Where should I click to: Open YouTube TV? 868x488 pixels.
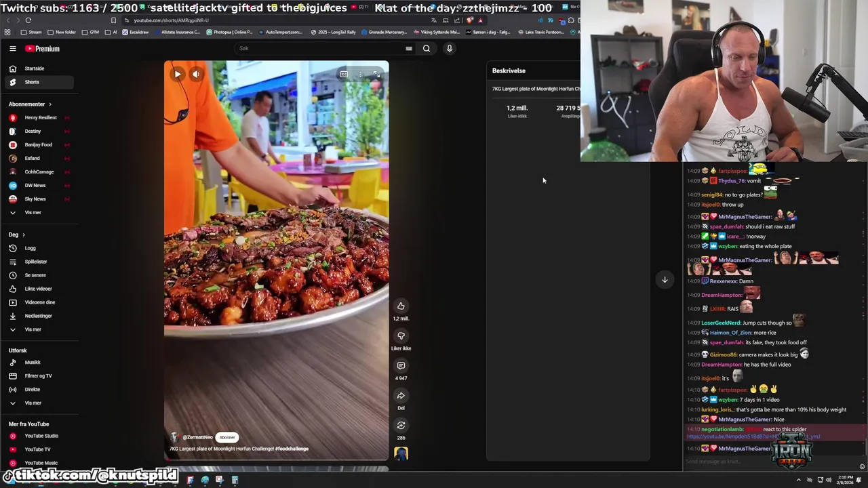tap(38, 449)
